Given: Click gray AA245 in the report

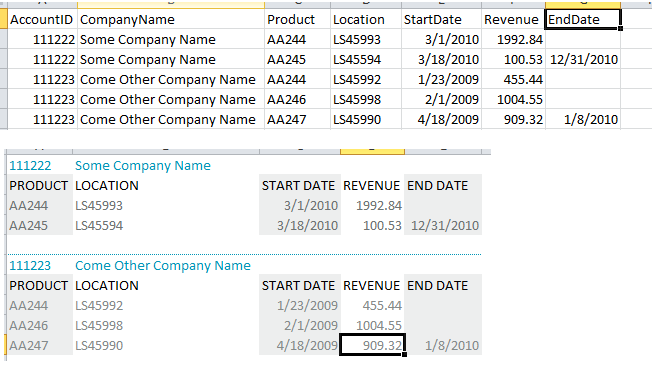Looking at the screenshot, I should click(29, 225).
